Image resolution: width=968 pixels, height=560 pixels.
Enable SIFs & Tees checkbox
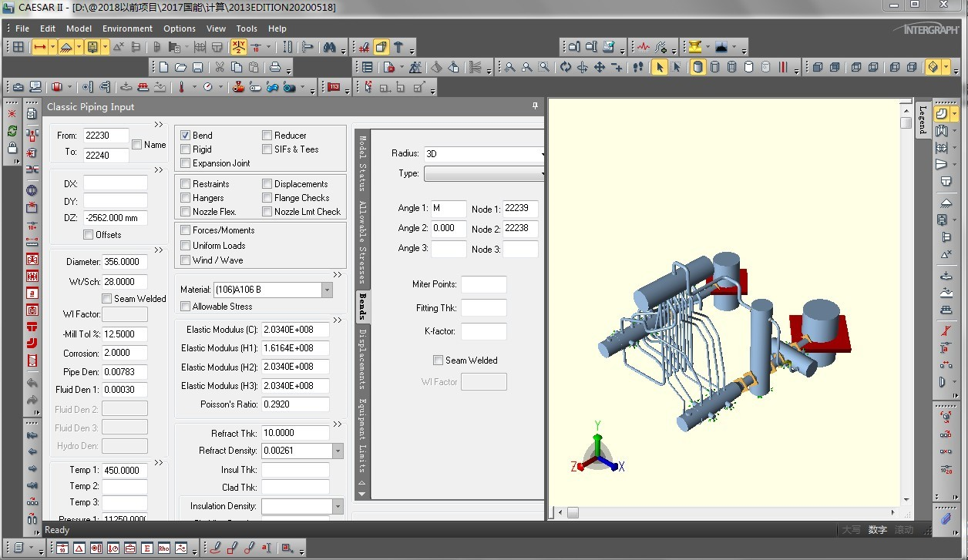click(x=267, y=149)
